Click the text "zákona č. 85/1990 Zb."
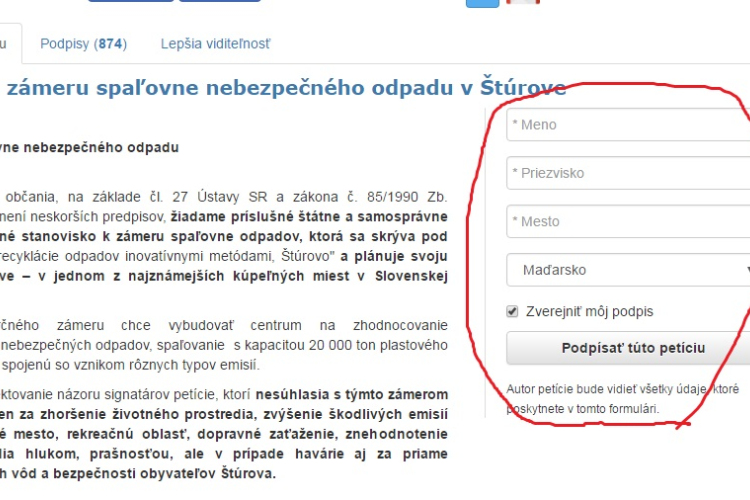The height and width of the screenshot is (500, 750). (x=368, y=197)
